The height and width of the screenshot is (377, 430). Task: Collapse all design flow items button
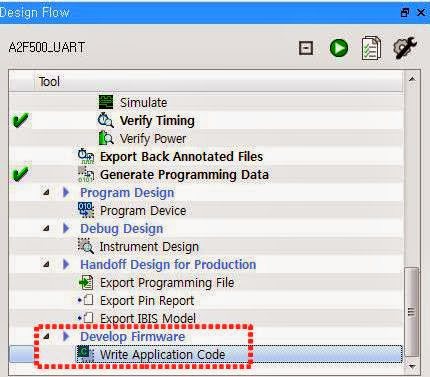coord(306,48)
